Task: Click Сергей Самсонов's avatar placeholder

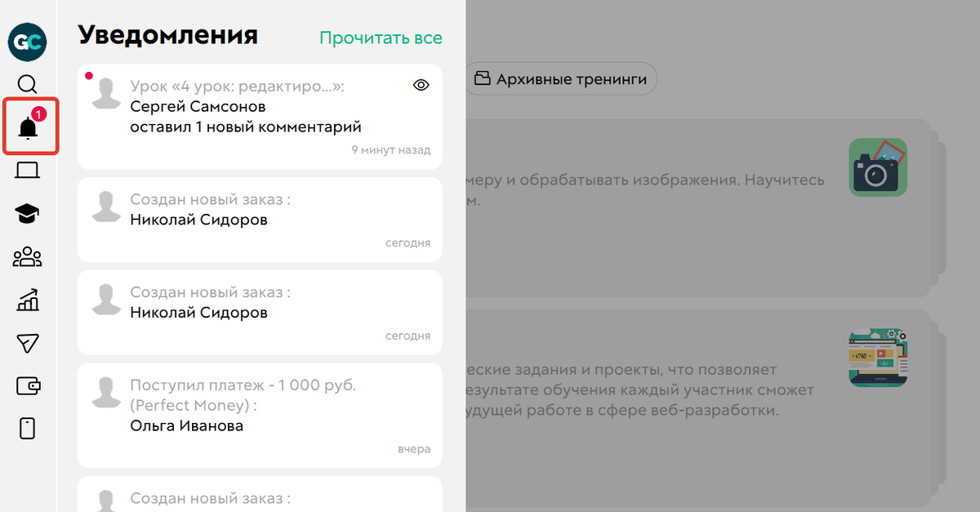Action: tap(106, 94)
